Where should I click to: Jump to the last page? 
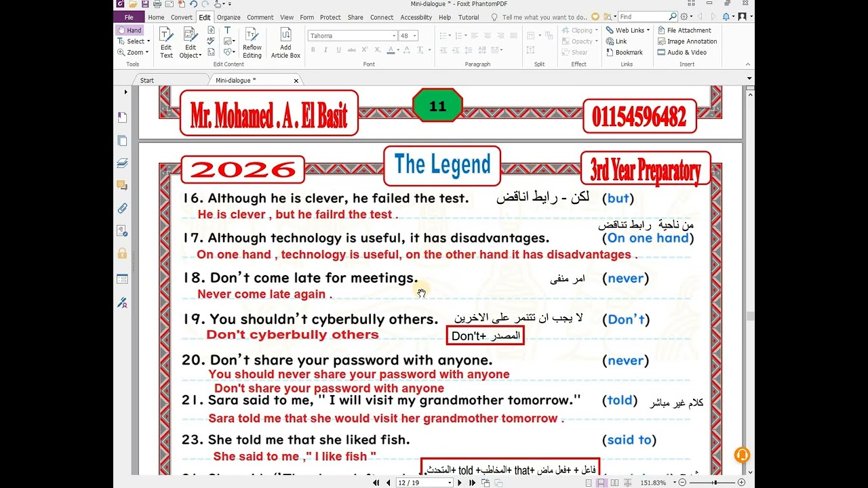coord(471,483)
